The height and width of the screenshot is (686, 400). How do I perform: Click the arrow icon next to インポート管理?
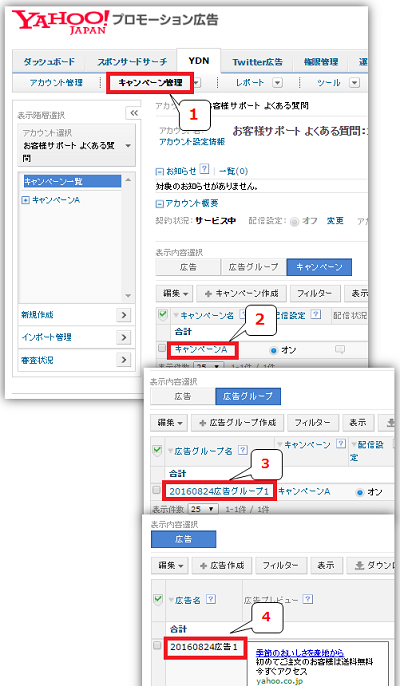tap(124, 337)
